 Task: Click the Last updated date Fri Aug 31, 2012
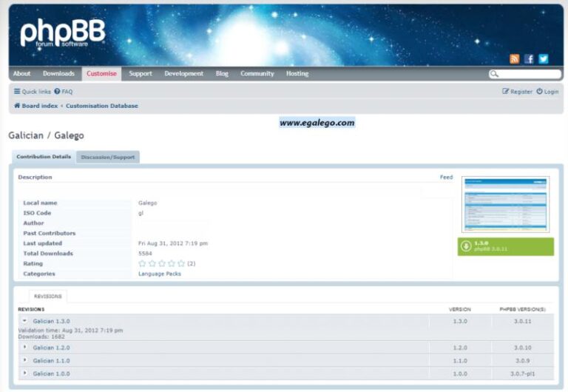pos(173,243)
